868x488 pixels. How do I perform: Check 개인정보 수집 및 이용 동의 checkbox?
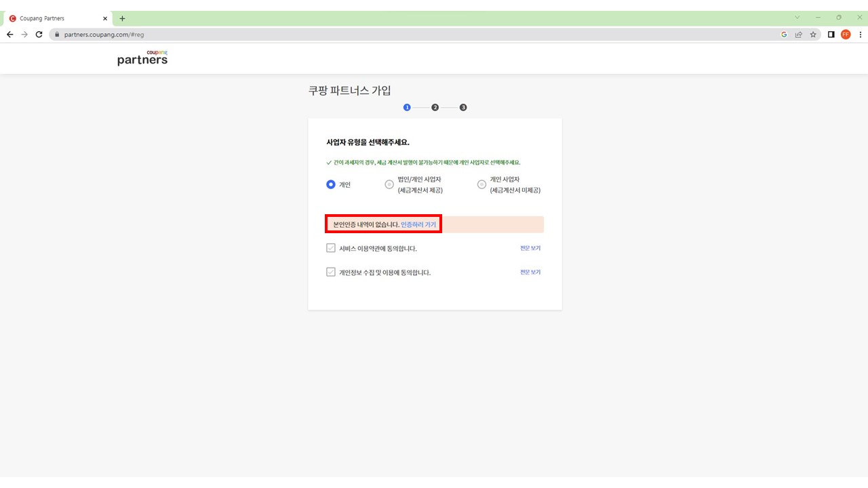pos(331,272)
